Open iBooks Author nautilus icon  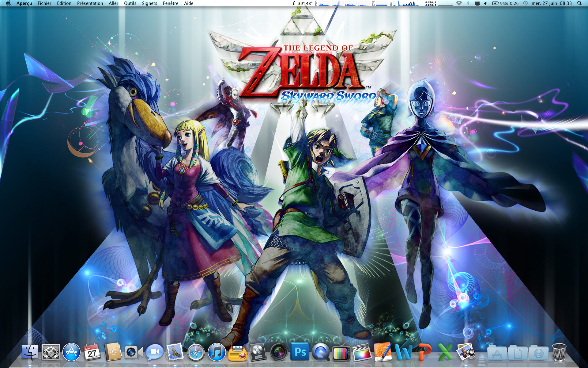[x=383, y=352]
